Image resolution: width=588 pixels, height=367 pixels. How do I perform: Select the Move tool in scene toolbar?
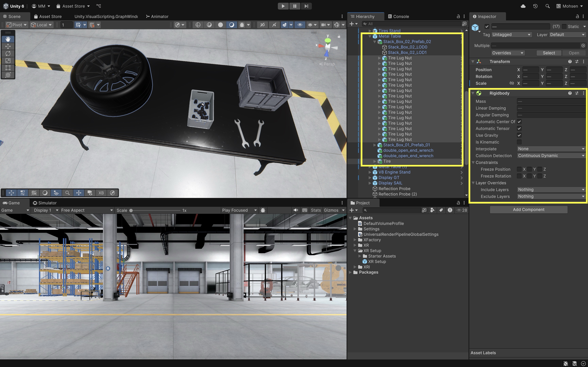tap(8, 46)
